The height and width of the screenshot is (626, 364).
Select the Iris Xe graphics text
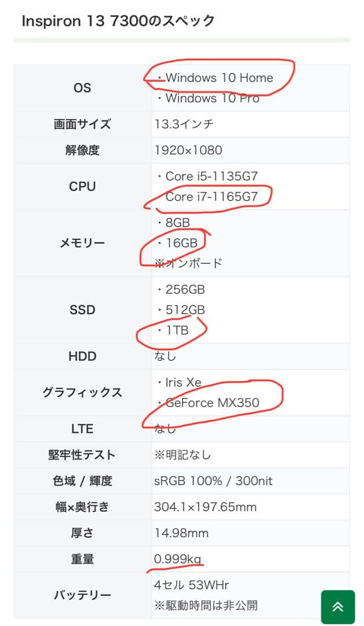tap(181, 383)
